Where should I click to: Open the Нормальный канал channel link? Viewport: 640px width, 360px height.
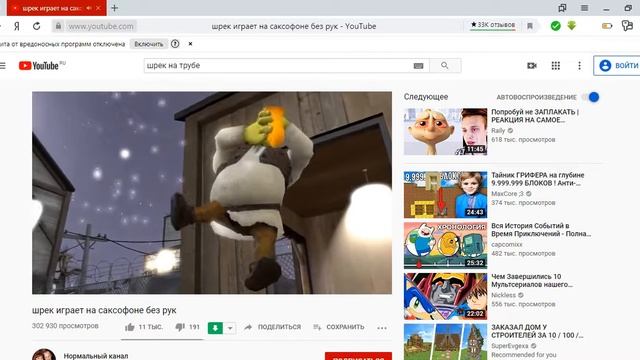[x=96, y=356]
